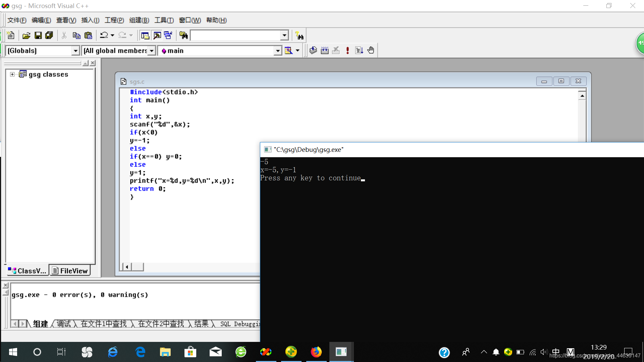Image resolution: width=644 pixels, height=362 pixels.
Task: Close the workspace panel with its X
Action: [x=93, y=63]
